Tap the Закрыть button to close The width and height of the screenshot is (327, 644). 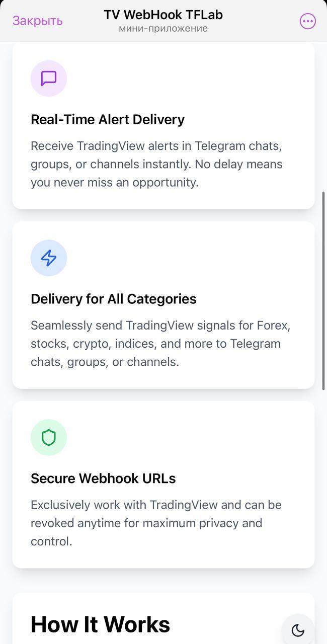tap(38, 21)
